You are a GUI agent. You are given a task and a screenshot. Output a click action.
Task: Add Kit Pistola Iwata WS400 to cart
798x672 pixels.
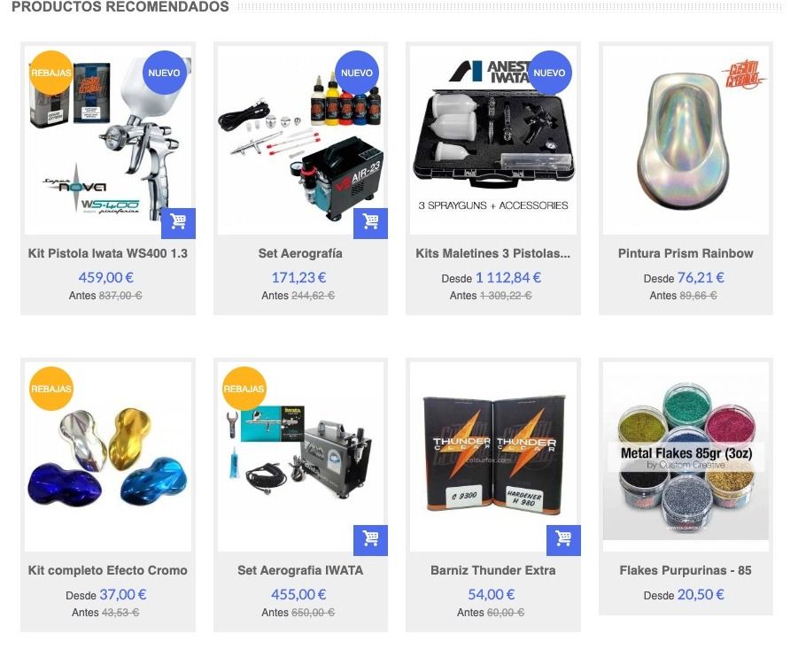[178, 223]
